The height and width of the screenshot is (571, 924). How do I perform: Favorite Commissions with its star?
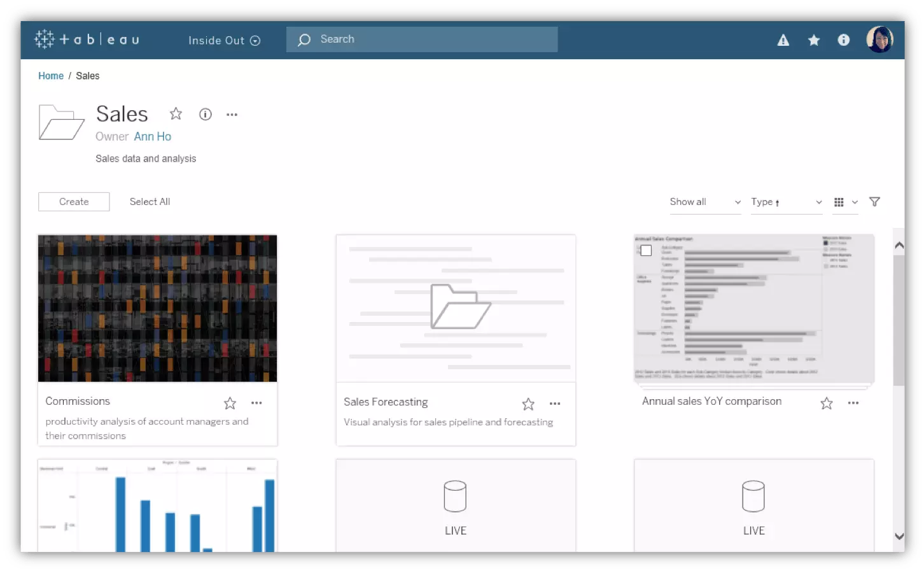tap(230, 403)
